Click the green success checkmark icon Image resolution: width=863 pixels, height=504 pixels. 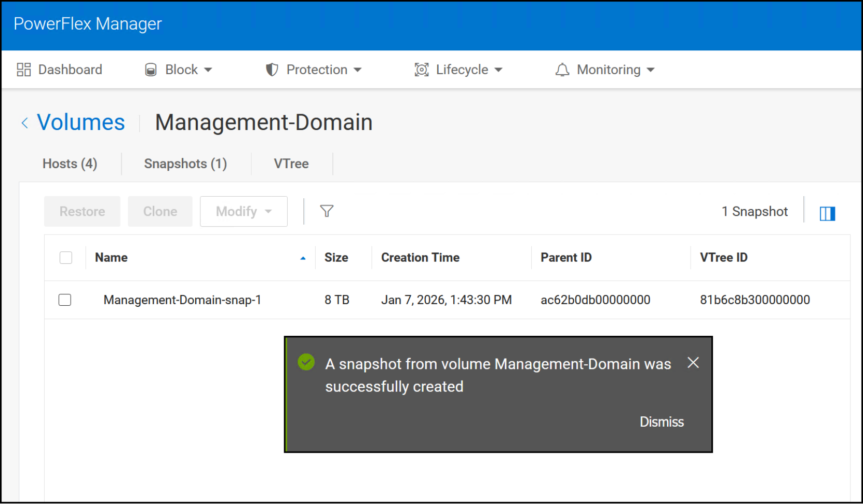click(306, 362)
